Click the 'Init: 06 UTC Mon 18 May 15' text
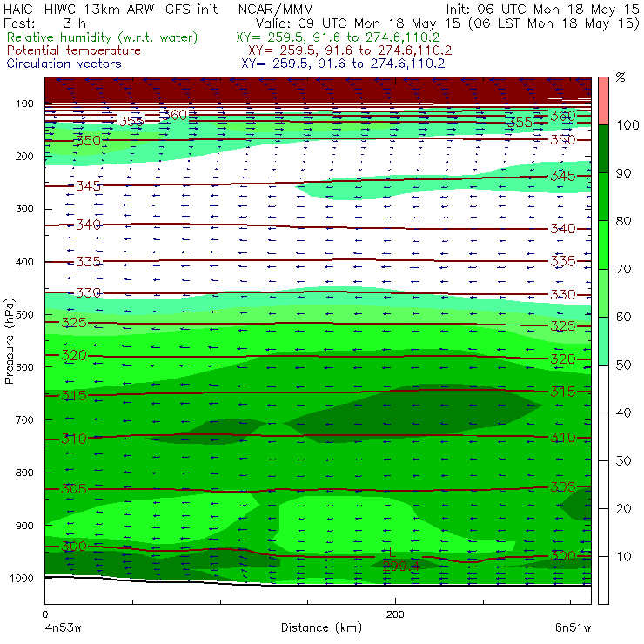Screen dimensions: 644x644 tap(542, 10)
